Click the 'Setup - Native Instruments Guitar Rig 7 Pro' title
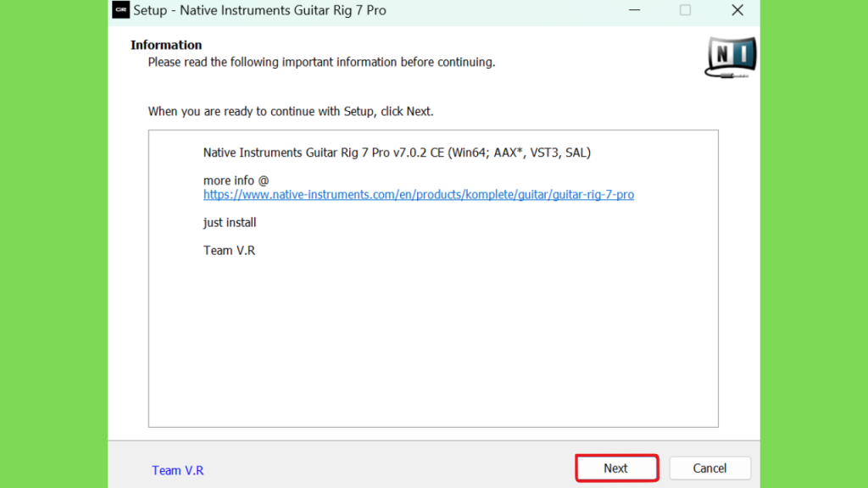 259,10
